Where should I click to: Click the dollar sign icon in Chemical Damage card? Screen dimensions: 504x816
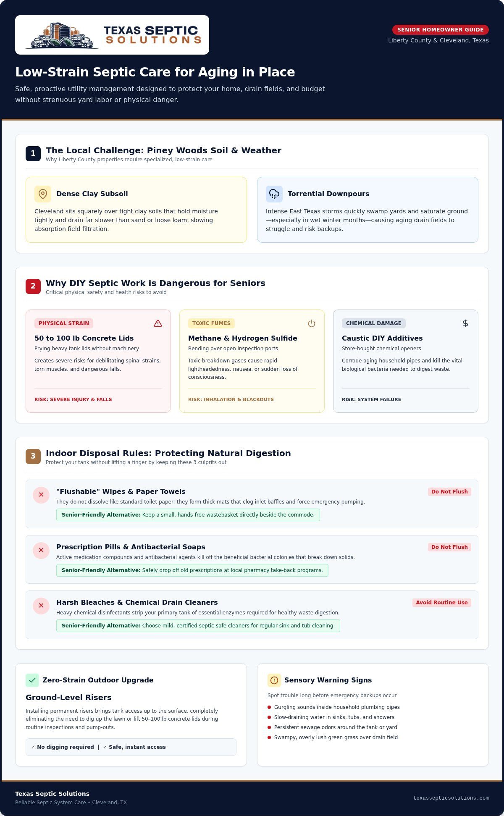pos(465,323)
